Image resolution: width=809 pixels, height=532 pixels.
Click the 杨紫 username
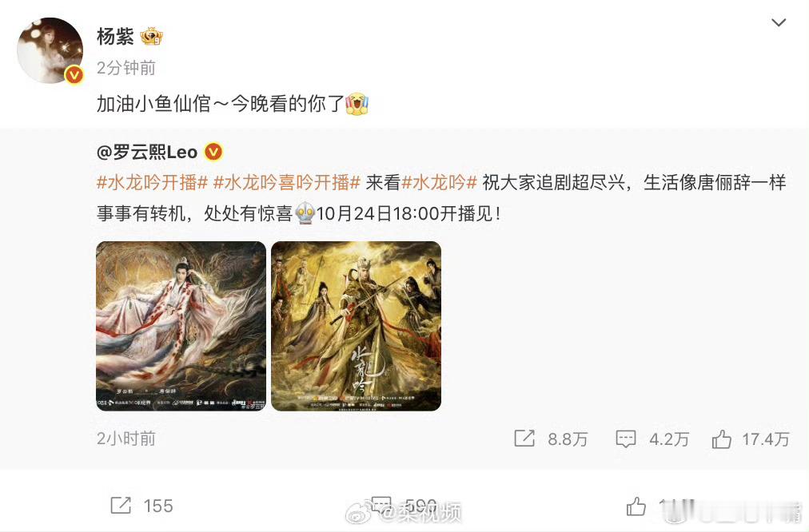pos(115,37)
